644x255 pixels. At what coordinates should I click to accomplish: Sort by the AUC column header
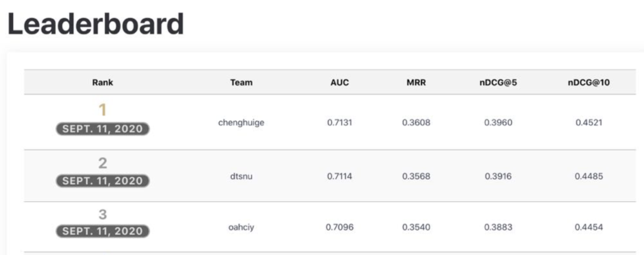click(339, 82)
